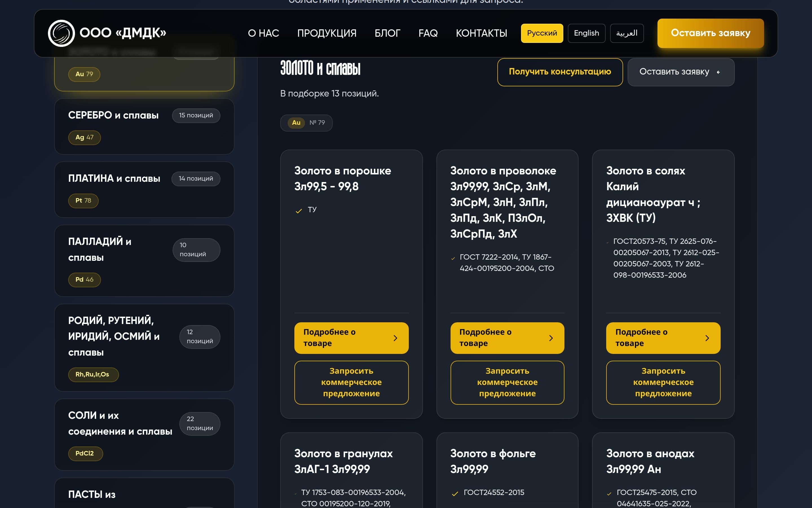Click the chevron arrow on Золото в проволоке details
The image size is (812, 508).
[551, 338]
